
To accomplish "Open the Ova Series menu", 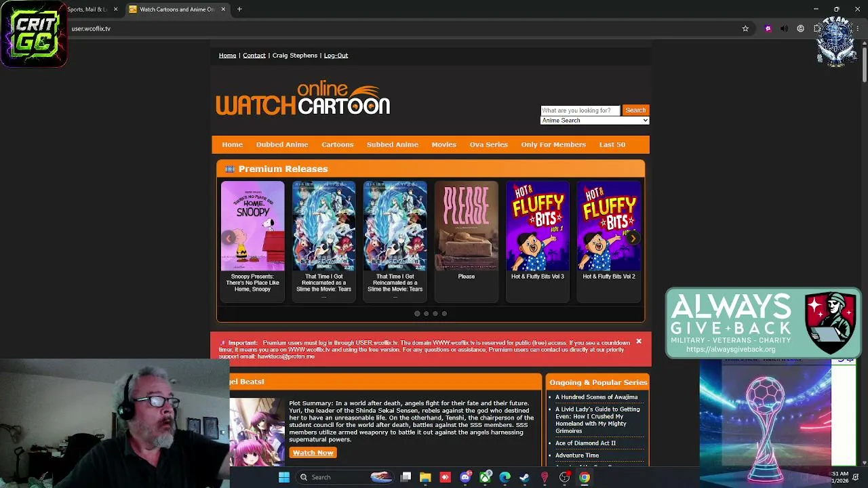I will pos(489,144).
